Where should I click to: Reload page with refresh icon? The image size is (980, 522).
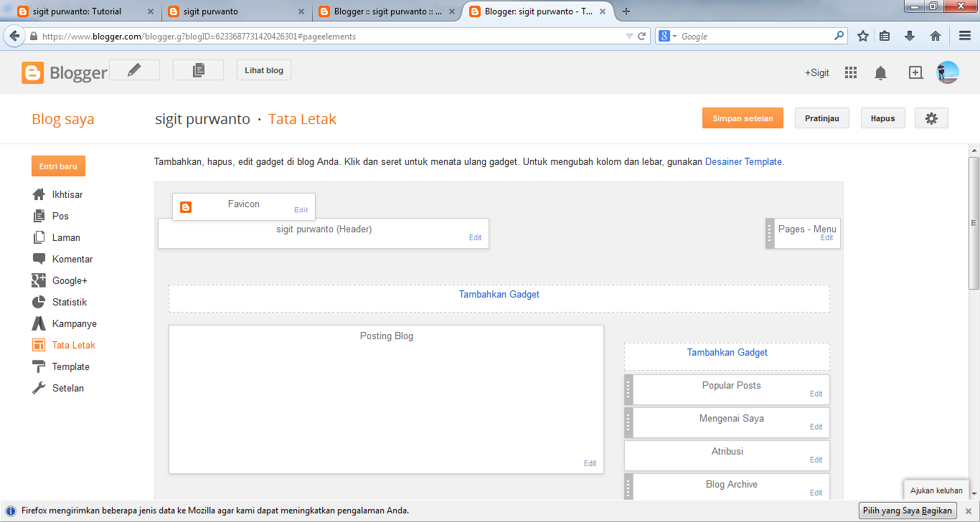[642, 36]
